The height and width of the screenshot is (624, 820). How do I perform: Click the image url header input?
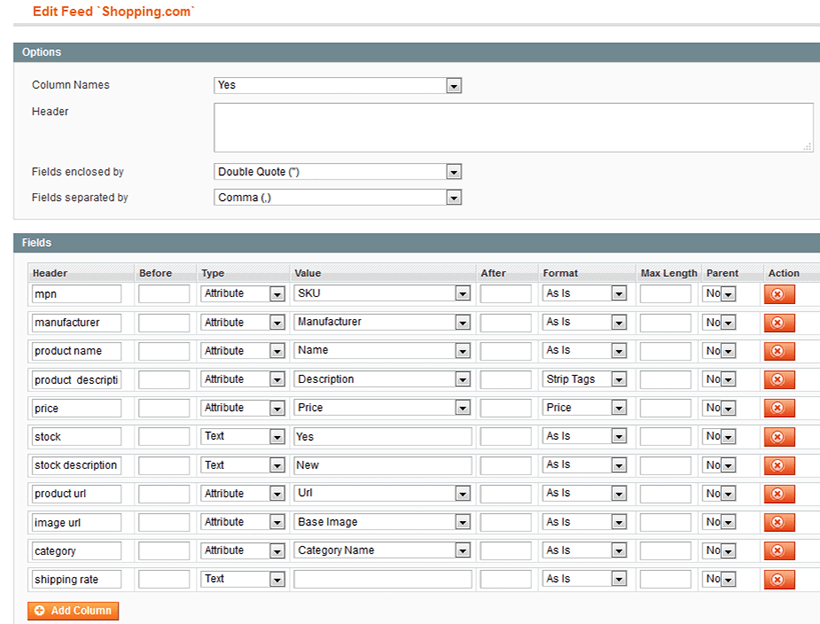(x=76, y=522)
